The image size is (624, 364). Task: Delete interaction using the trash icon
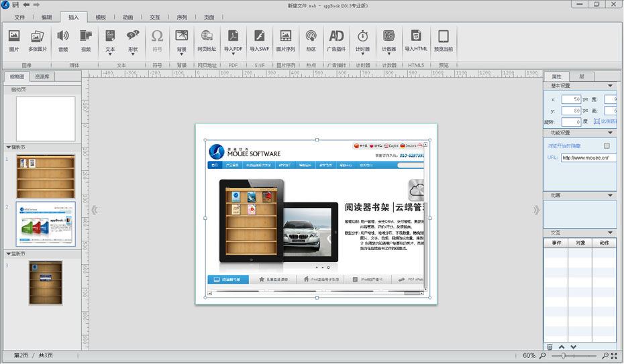[x=550, y=347]
